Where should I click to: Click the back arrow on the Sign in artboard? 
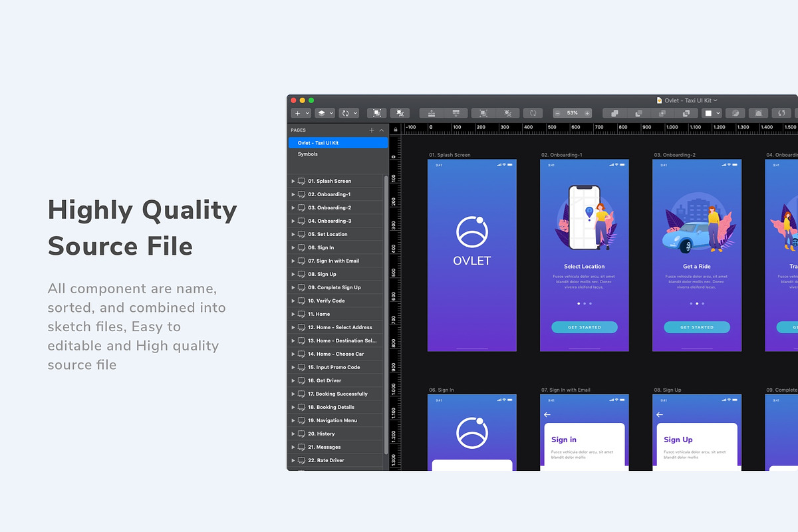pos(547,414)
